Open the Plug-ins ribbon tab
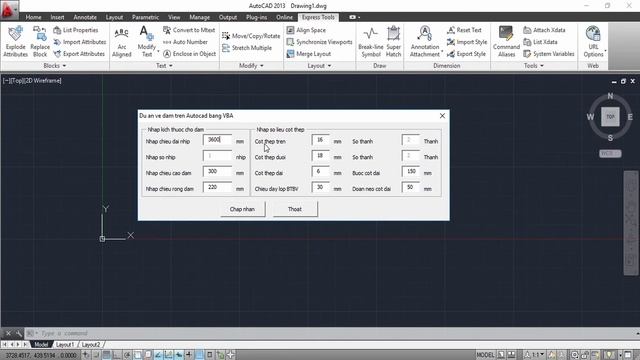Image resolution: width=640 pixels, height=360 pixels. tap(256, 17)
